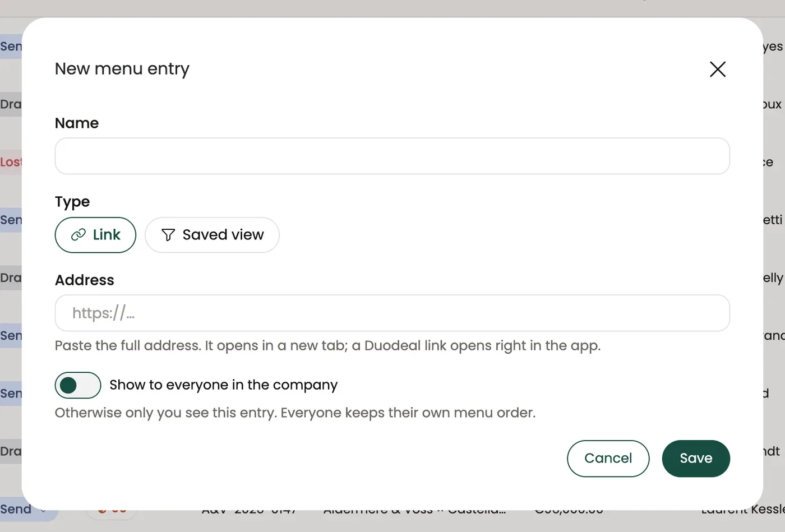Click into the Name input field

click(x=392, y=156)
